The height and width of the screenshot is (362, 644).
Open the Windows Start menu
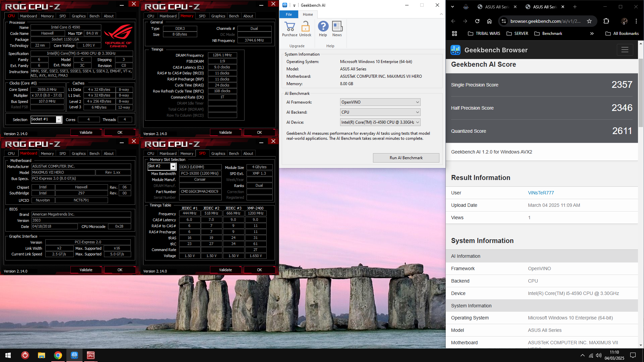point(8,355)
